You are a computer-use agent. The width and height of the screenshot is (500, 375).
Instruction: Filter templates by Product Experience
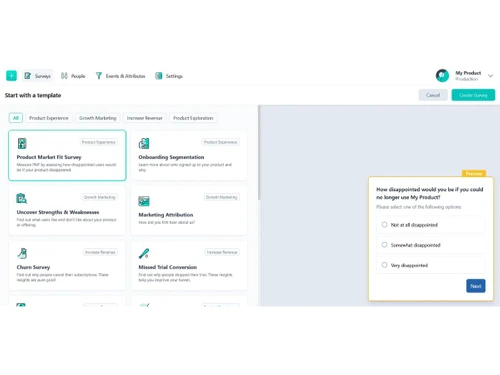(x=49, y=118)
